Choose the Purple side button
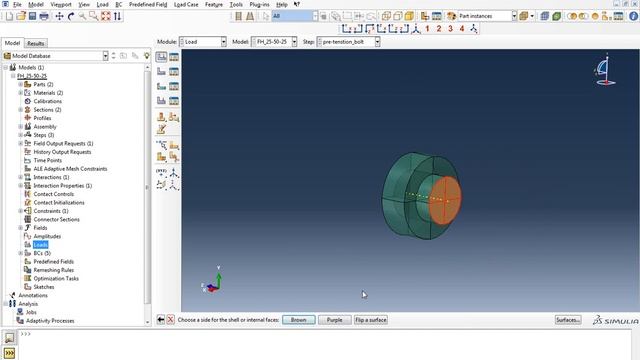The height and width of the screenshot is (360, 640). pyautogui.click(x=334, y=320)
